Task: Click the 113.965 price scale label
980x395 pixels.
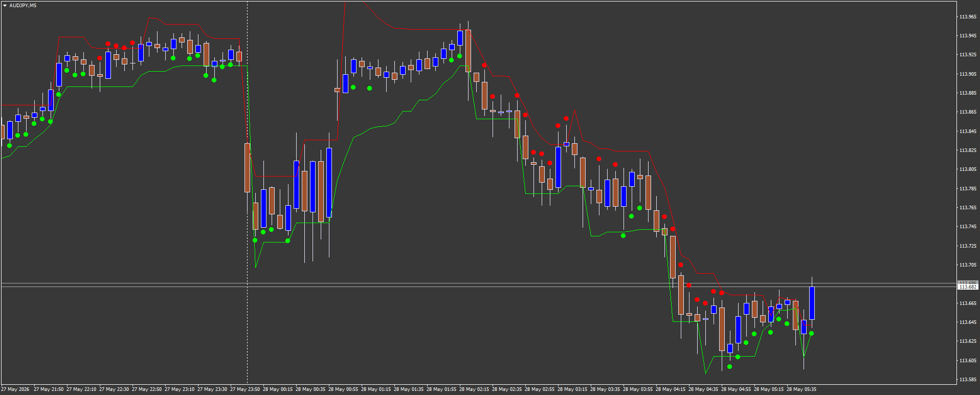Action: 968,17
